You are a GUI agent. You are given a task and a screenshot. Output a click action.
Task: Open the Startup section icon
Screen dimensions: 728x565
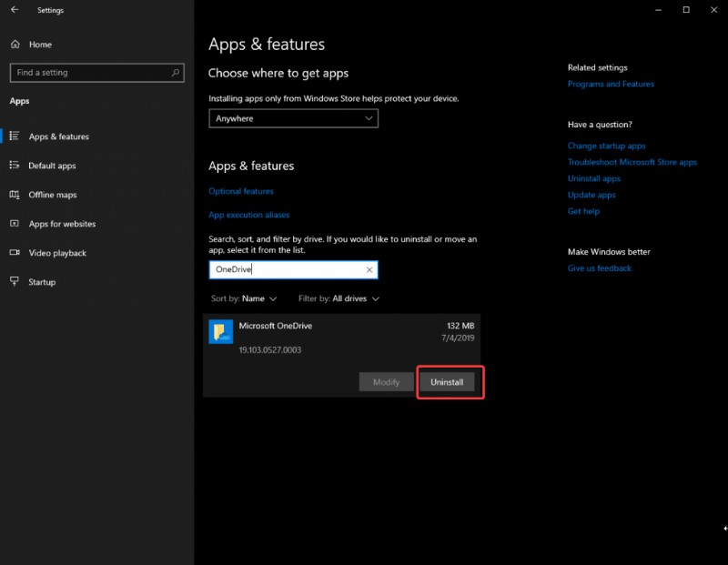pos(15,281)
